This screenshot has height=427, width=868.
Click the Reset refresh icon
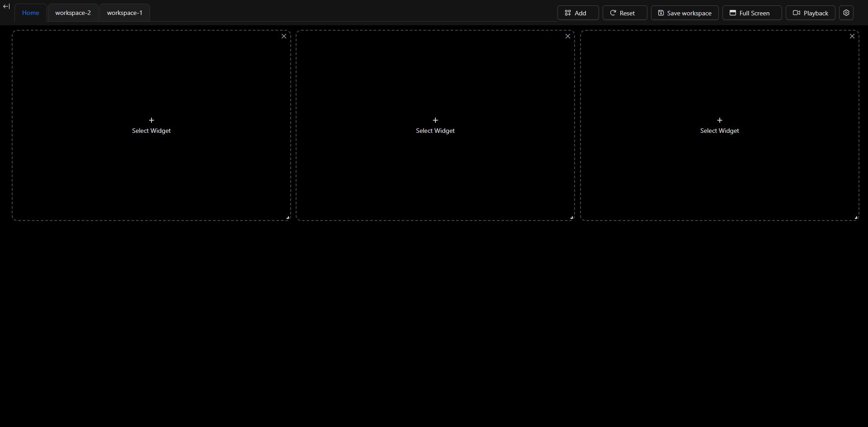(x=613, y=13)
